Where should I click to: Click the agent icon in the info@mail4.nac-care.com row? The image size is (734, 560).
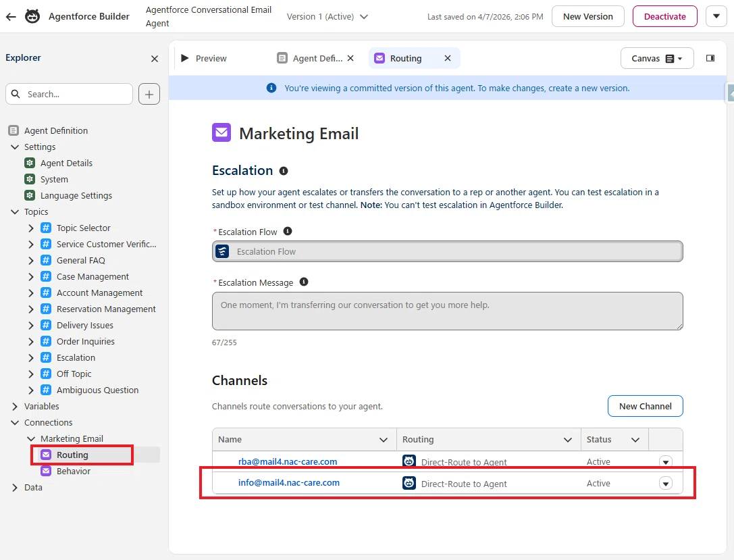(409, 483)
